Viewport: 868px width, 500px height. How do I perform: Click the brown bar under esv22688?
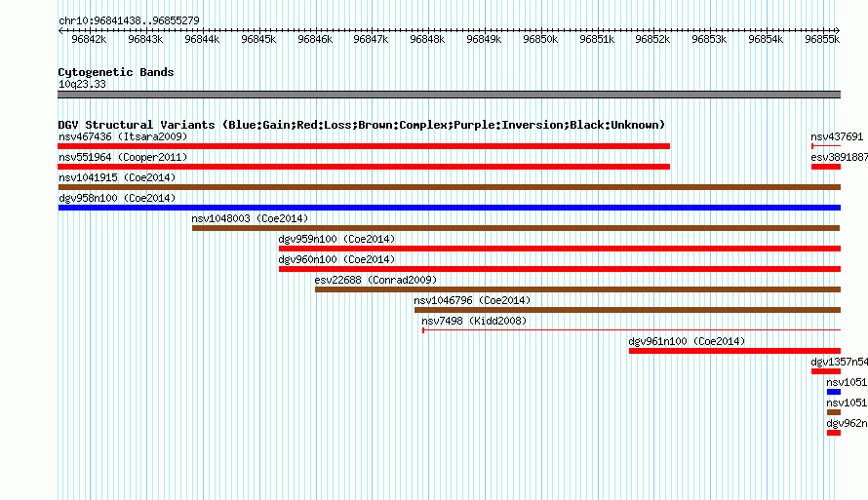pos(578,289)
